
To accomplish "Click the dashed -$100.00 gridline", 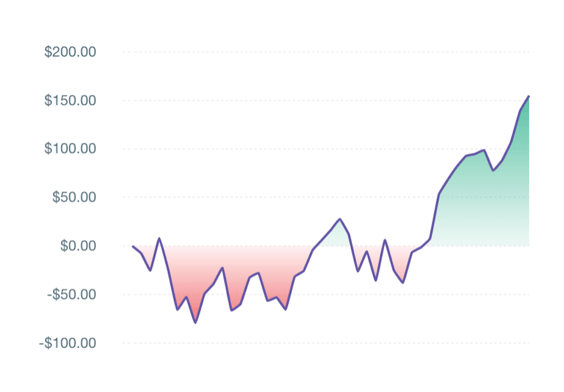I will click(x=326, y=343).
